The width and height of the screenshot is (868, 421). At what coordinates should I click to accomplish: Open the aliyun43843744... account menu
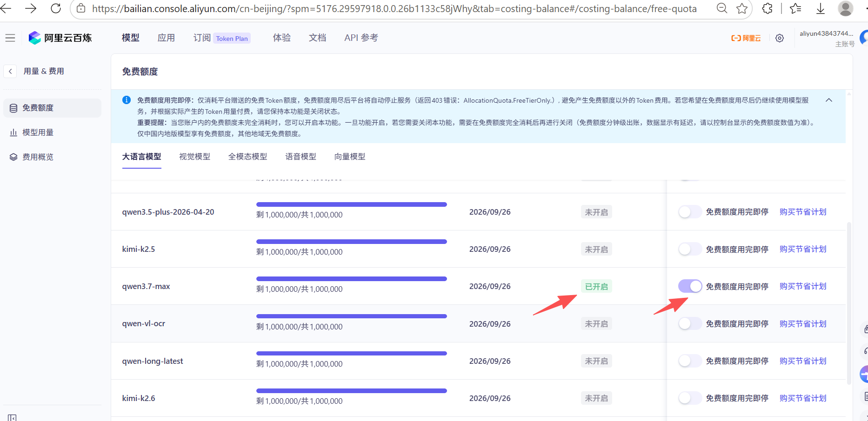[827, 38]
